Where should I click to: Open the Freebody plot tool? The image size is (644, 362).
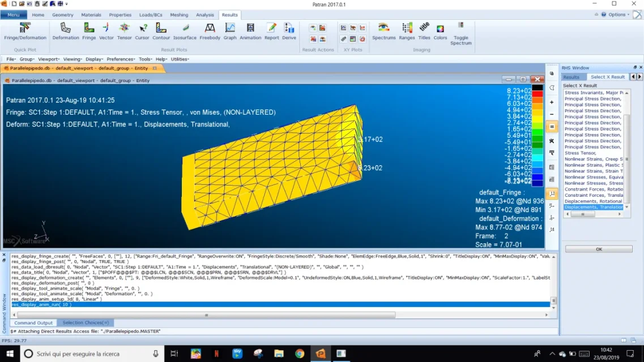(210, 31)
